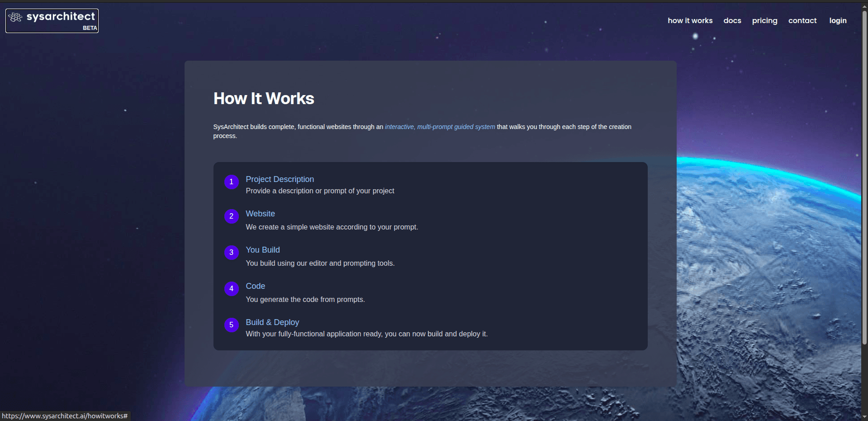
Task: Click text about fully-functional application ready to deploy
Action: tap(366, 334)
